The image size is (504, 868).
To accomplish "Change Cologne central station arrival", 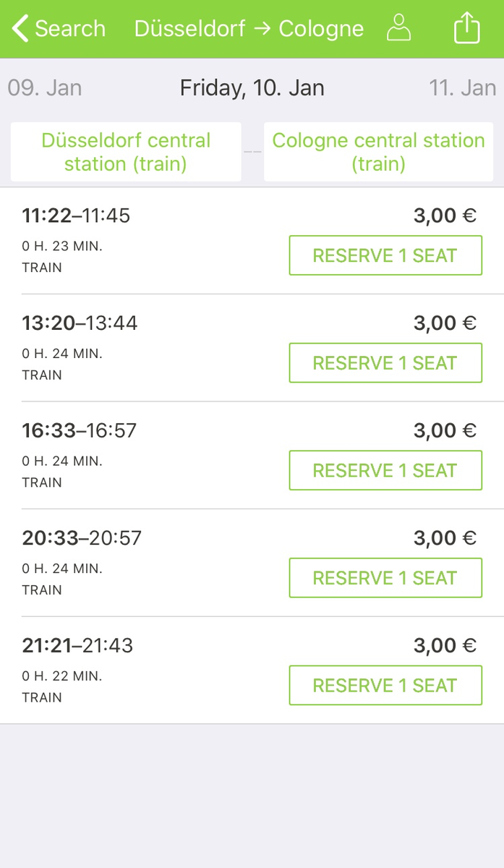I will tap(378, 152).
